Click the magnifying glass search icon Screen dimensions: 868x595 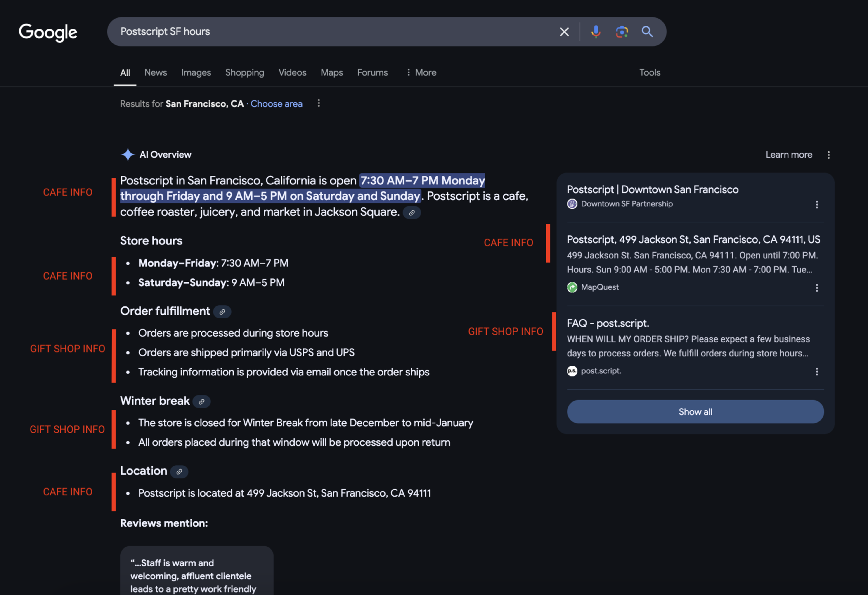point(647,32)
